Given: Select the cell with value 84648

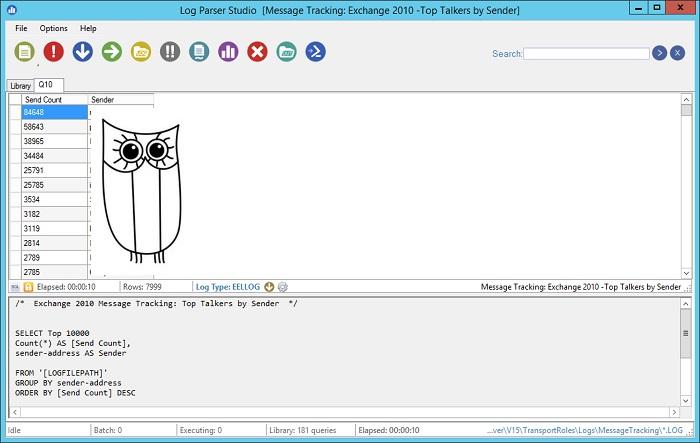Looking at the screenshot, I should click(54, 112).
